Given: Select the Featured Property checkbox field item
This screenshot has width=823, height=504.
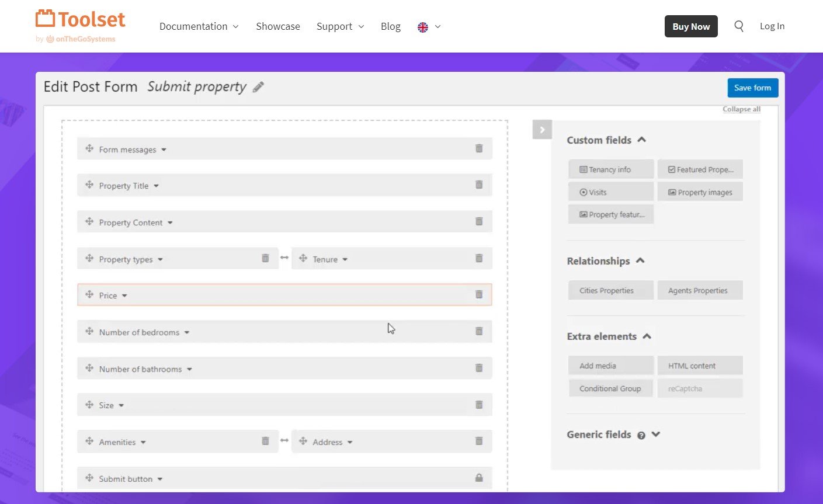Looking at the screenshot, I should (x=700, y=169).
